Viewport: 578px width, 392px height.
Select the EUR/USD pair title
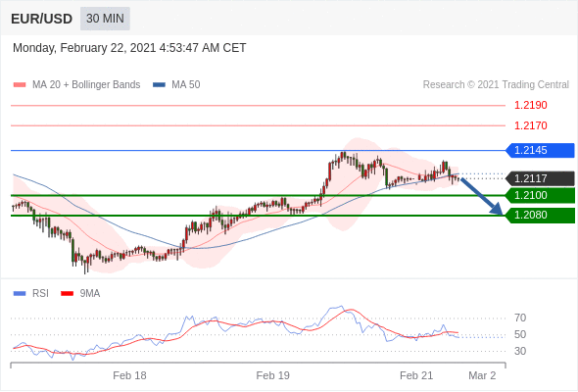tap(42, 19)
